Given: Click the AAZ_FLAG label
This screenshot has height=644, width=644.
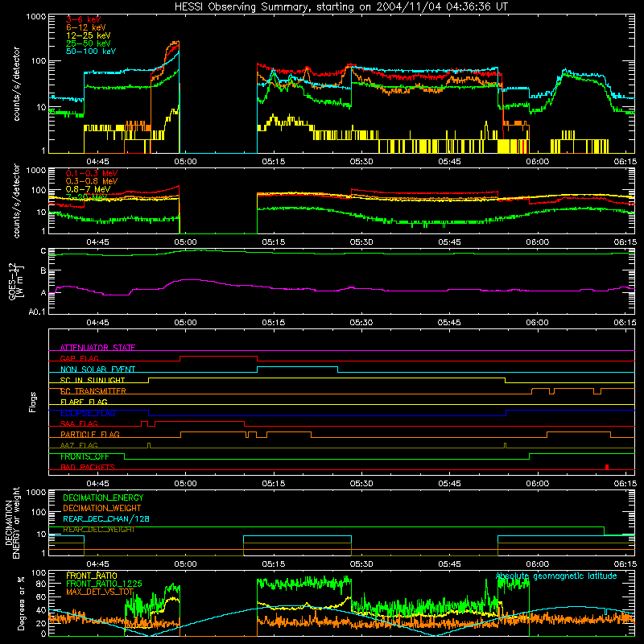Looking at the screenshot, I should coord(79,445).
